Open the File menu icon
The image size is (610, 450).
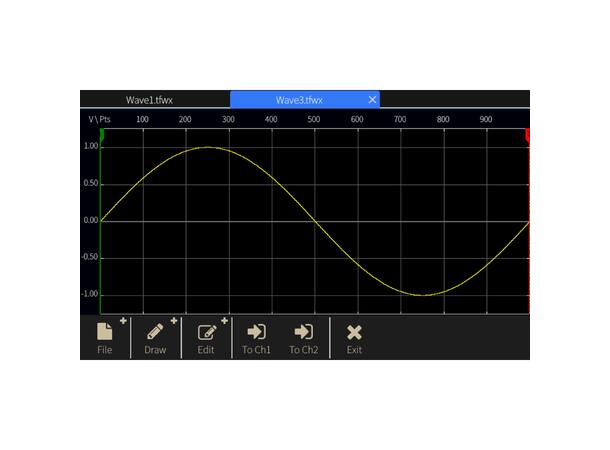coord(105,333)
